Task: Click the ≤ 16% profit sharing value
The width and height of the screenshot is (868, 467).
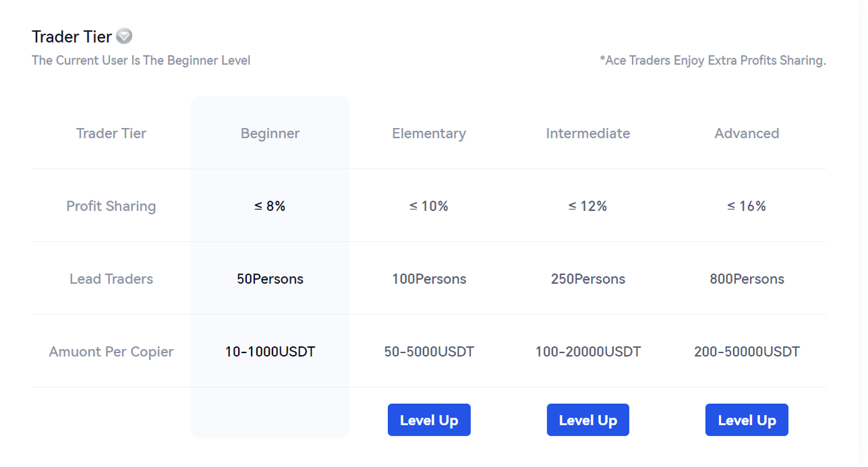Action: tap(747, 206)
